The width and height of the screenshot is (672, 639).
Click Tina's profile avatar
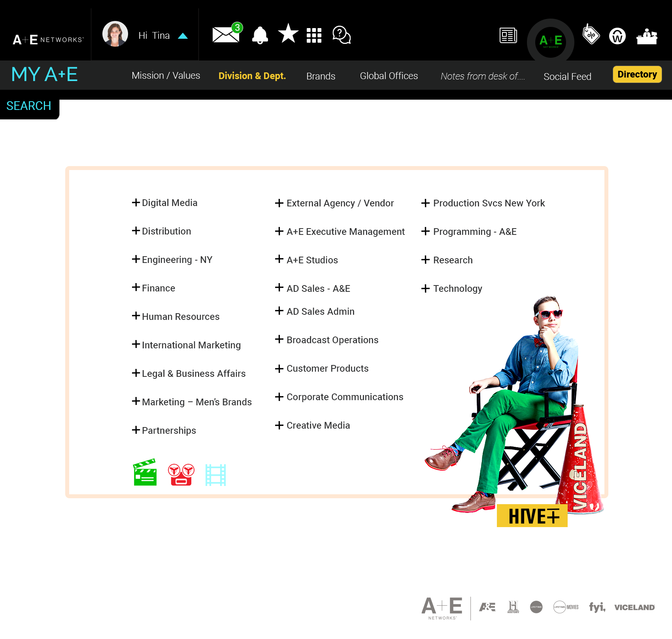115,34
